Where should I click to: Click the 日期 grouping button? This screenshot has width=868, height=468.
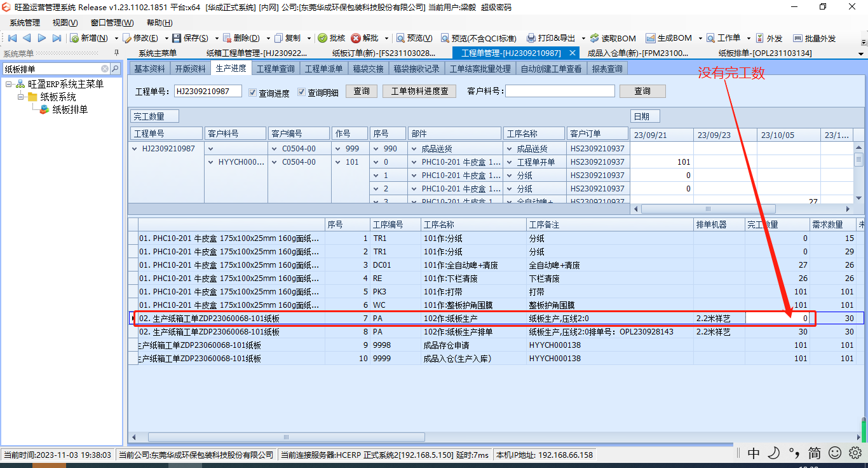645,116
